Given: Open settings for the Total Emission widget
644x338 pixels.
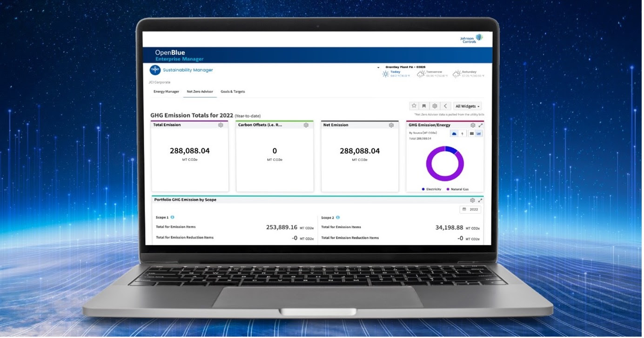Looking at the screenshot, I should click(x=221, y=125).
